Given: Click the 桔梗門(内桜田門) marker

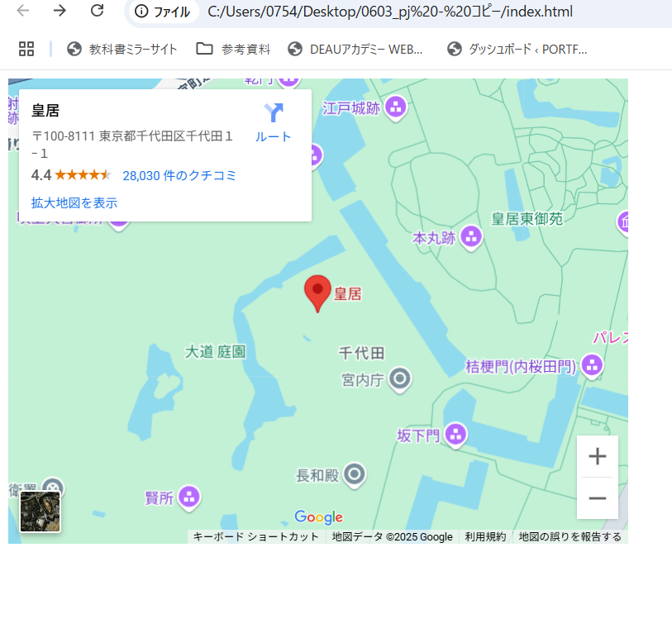Looking at the screenshot, I should pyautogui.click(x=591, y=364).
